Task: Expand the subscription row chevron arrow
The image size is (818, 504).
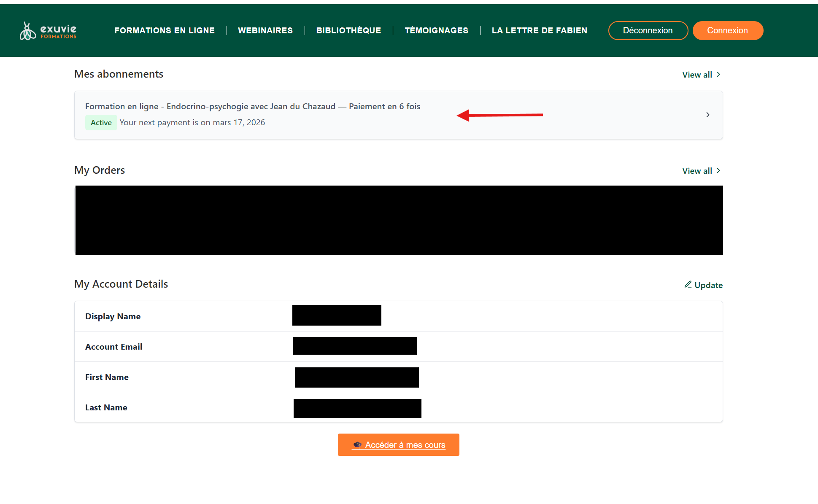Action: pos(707,115)
